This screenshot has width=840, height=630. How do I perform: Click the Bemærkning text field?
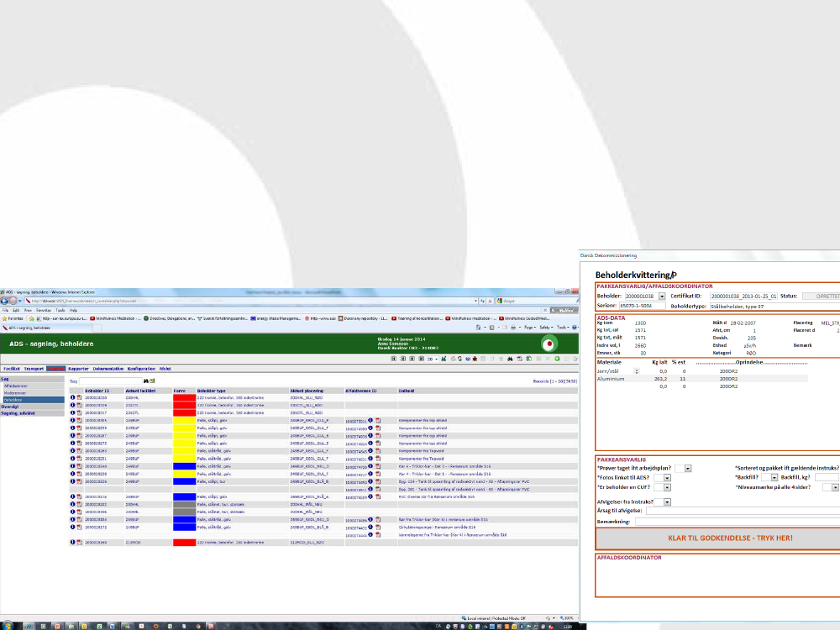pyautogui.click(x=738, y=522)
